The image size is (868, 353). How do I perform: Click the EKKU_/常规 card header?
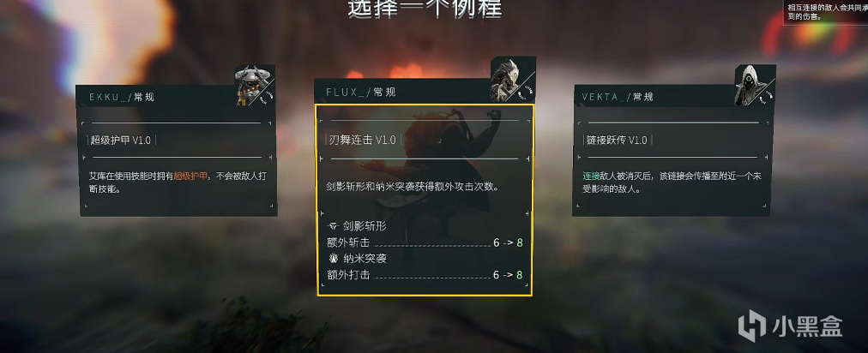156,97
